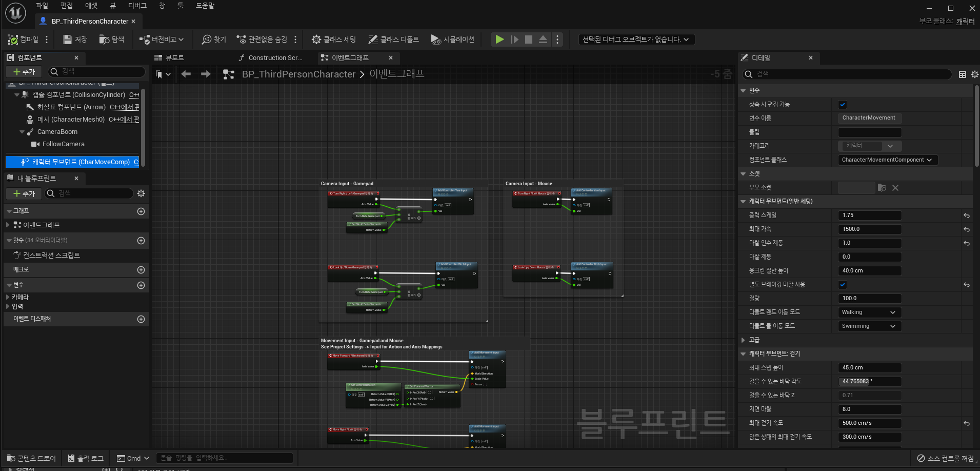
Task: Click BP_ThirdPersonCharacter breadcrumb link
Action: tap(298, 74)
